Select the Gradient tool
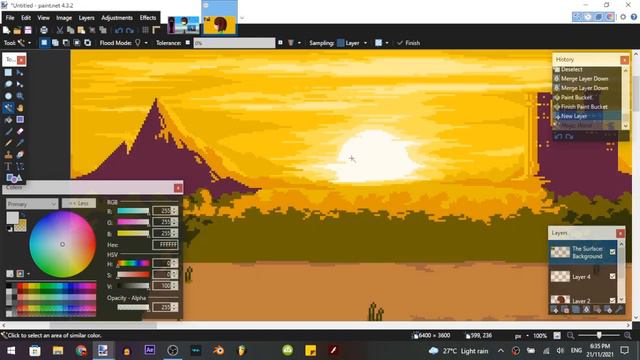 point(20,120)
